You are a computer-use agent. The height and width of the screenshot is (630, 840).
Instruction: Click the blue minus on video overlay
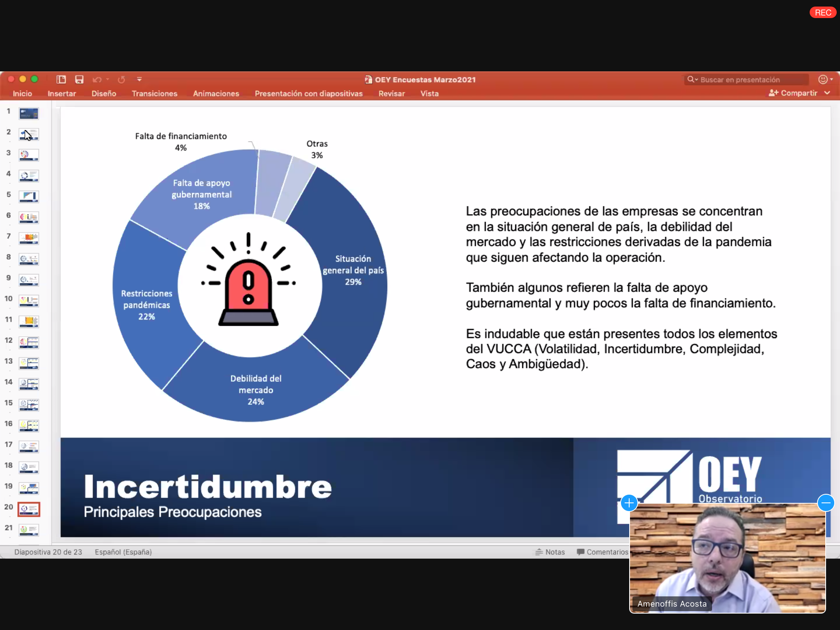tap(826, 503)
